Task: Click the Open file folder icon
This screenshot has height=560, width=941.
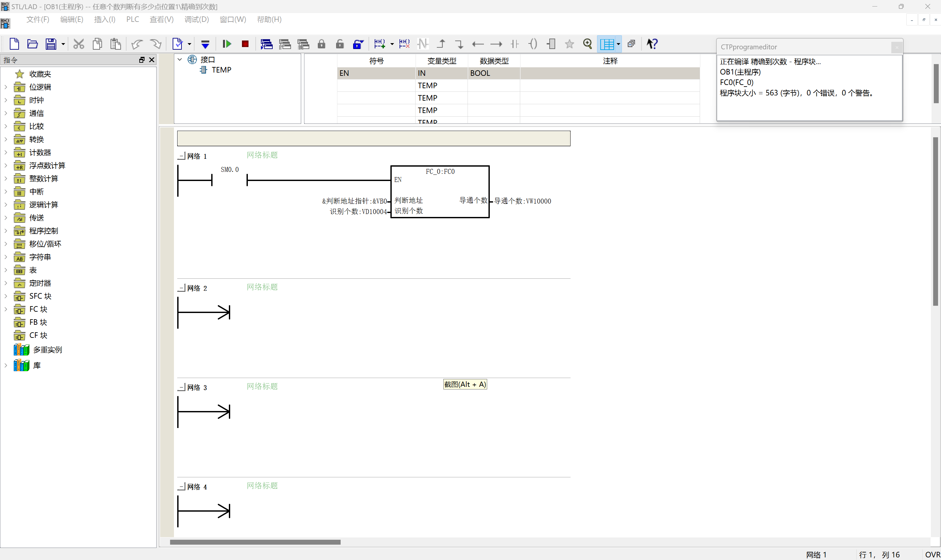Action: coord(32,44)
